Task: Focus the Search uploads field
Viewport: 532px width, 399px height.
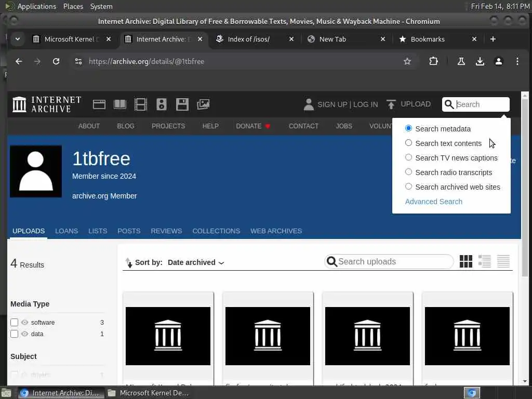Action: point(389,262)
